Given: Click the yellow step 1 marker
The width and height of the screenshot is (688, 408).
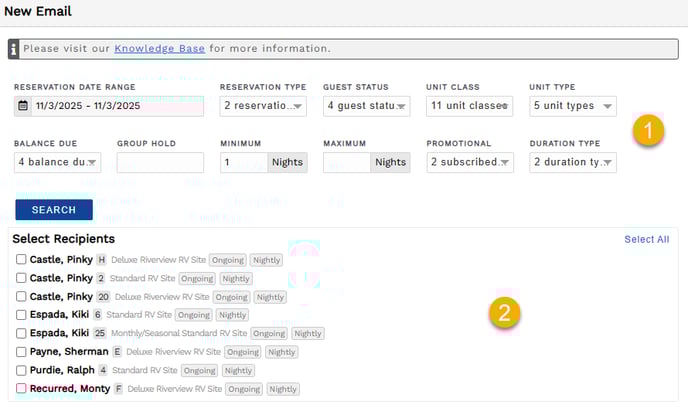Looking at the screenshot, I should click(x=649, y=130).
